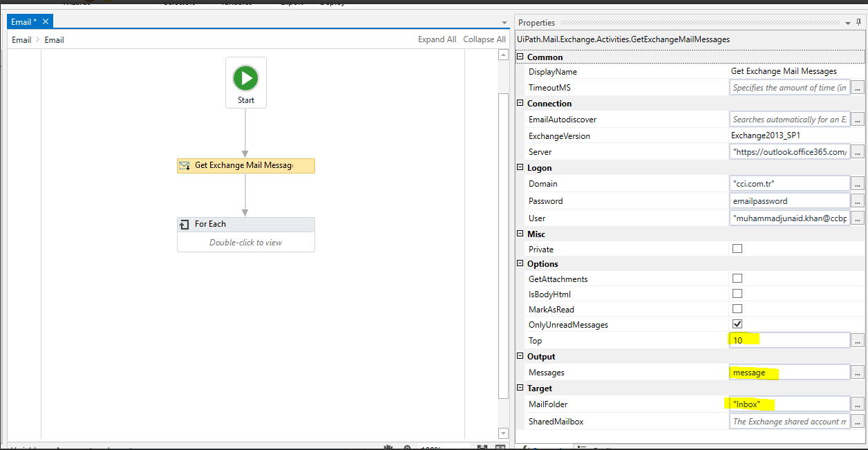
Task: Open the document tabs dropdown arrow
Action: point(504,23)
